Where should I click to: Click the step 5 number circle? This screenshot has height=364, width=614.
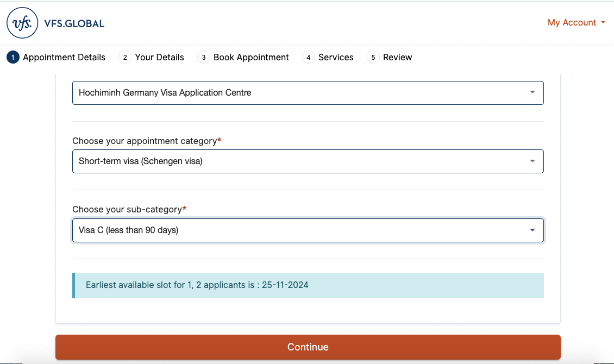tap(373, 57)
